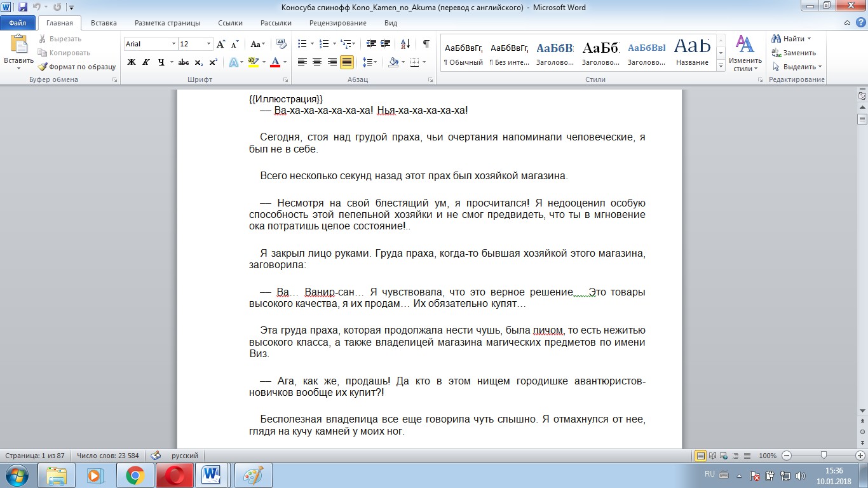Open the font name Arial dropdown
Screen dimensions: 868x488
[x=173, y=44]
